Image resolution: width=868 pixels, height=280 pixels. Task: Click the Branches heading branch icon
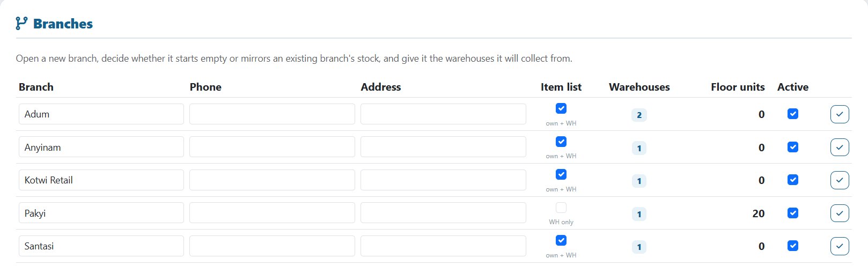point(21,24)
